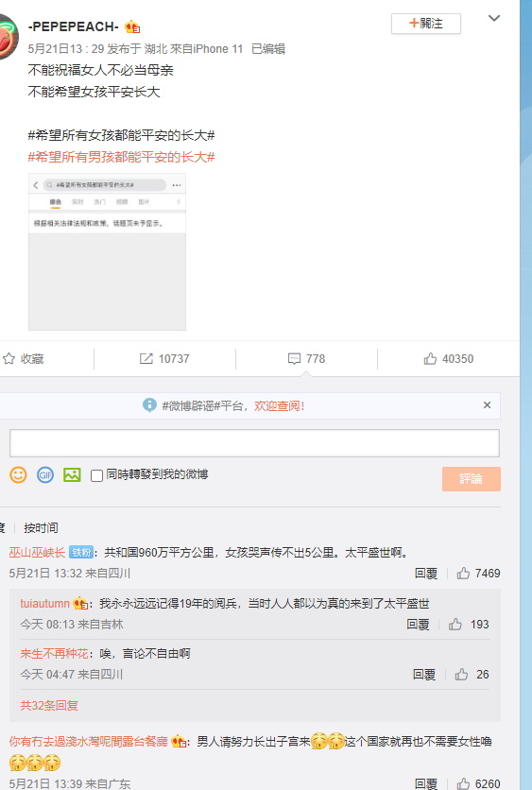Enable 同時轉發到我的微博 checkbox
This screenshot has width=532, height=790.
(96, 475)
